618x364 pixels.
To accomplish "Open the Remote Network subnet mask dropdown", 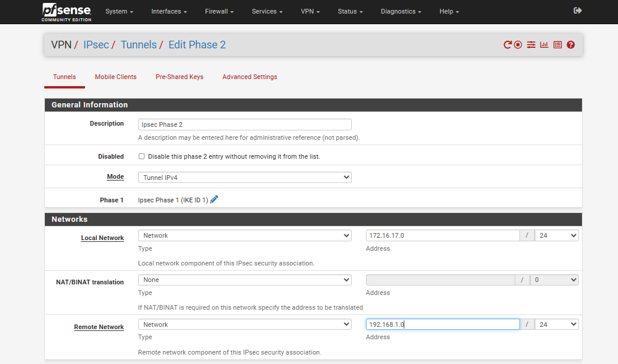I will pos(556,324).
